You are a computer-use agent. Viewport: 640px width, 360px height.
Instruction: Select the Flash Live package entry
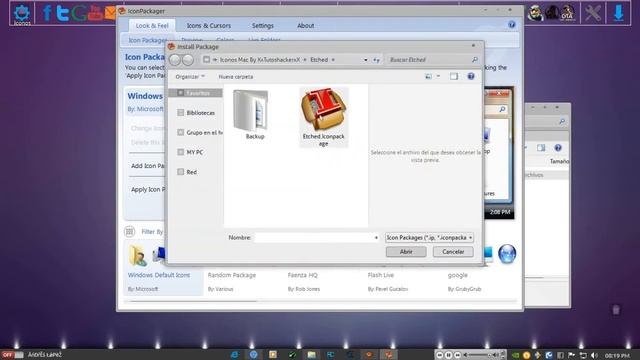(x=388, y=281)
